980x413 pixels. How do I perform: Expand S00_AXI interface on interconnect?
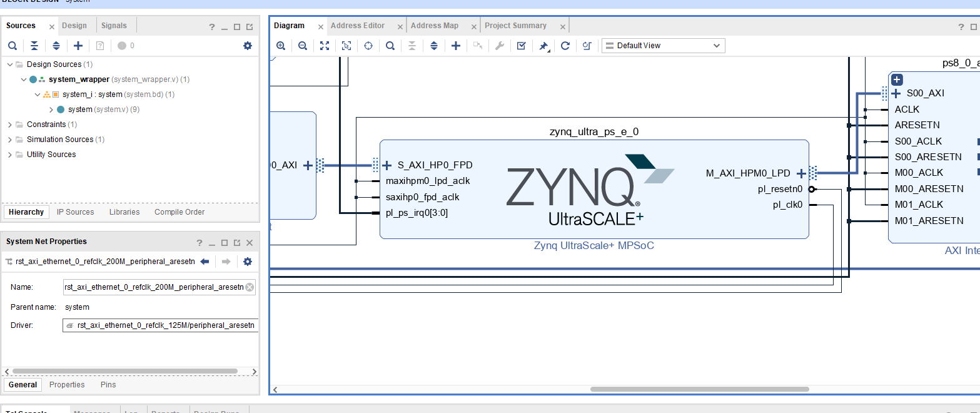point(897,93)
